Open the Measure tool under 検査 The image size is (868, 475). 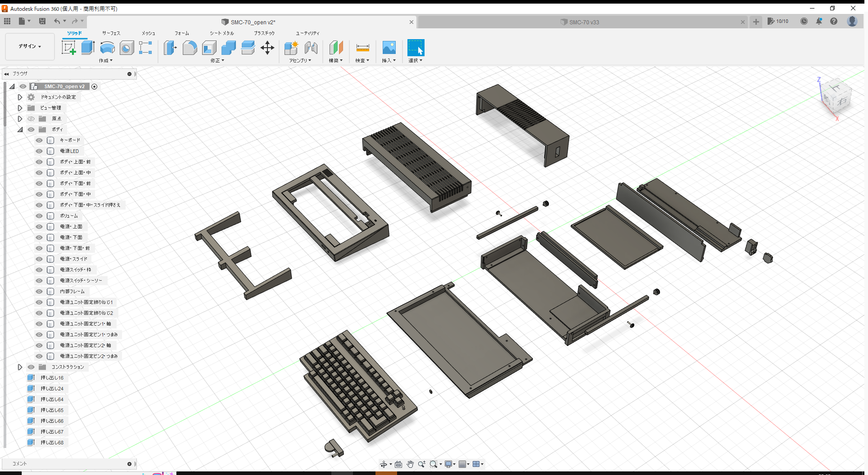pyautogui.click(x=362, y=47)
